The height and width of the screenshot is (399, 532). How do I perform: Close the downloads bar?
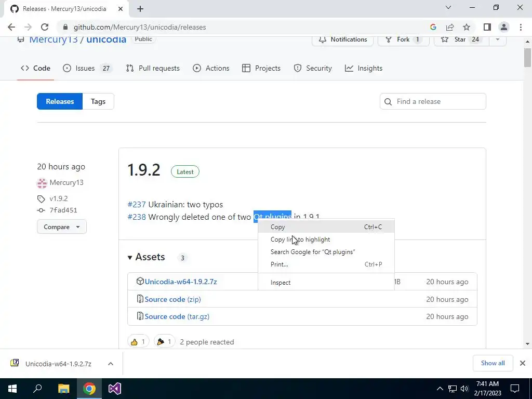coord(523,363)
